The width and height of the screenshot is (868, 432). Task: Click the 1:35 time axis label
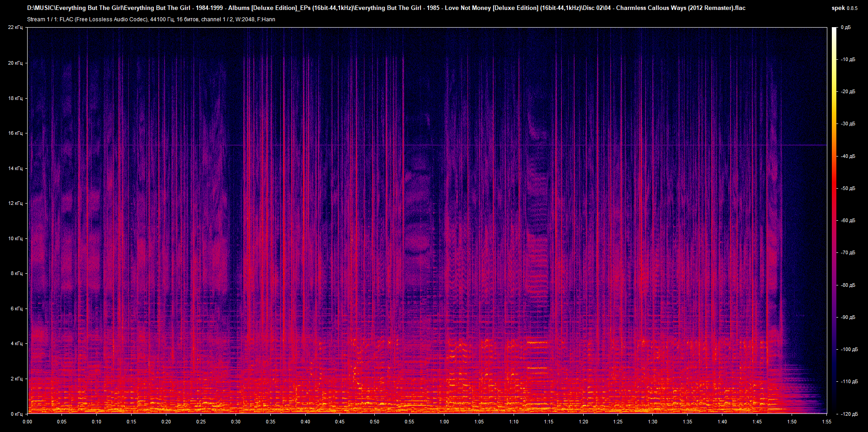tap(688, 422)
